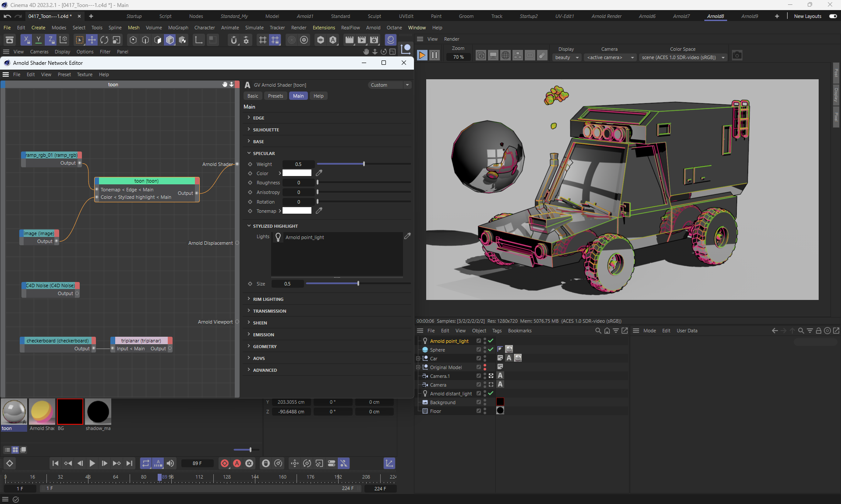Open the MoGraph menu
841x504 pixels.
tap(178, 28)
